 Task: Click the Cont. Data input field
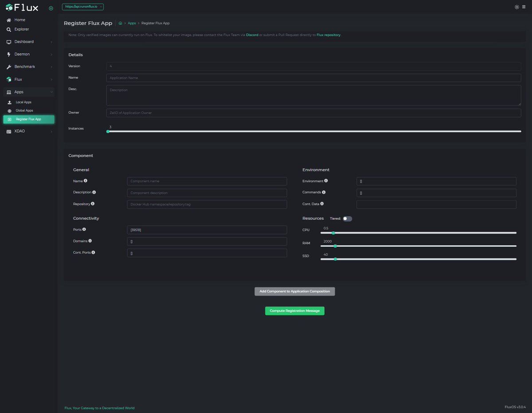(x=436, y=205)
